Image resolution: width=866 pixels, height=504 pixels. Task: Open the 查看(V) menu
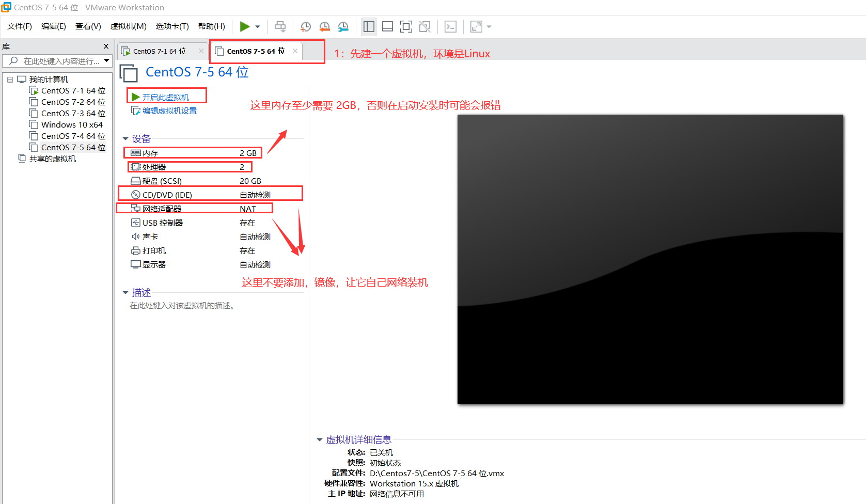pos(88,26)
